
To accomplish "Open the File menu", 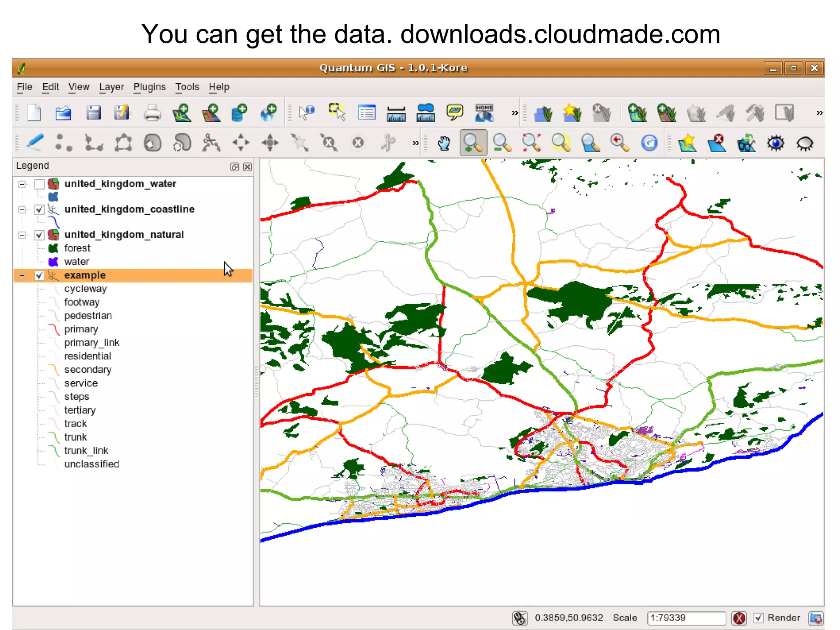I will coord(24,87).
